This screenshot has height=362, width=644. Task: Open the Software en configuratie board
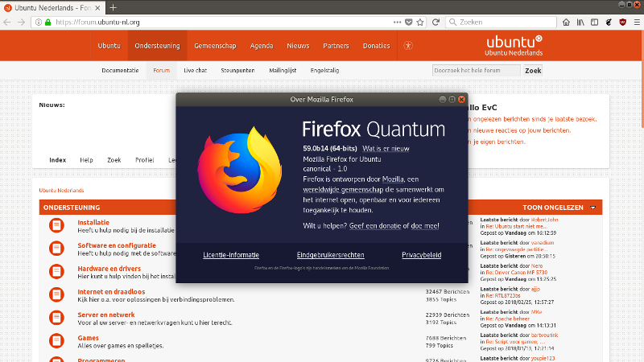117,245
